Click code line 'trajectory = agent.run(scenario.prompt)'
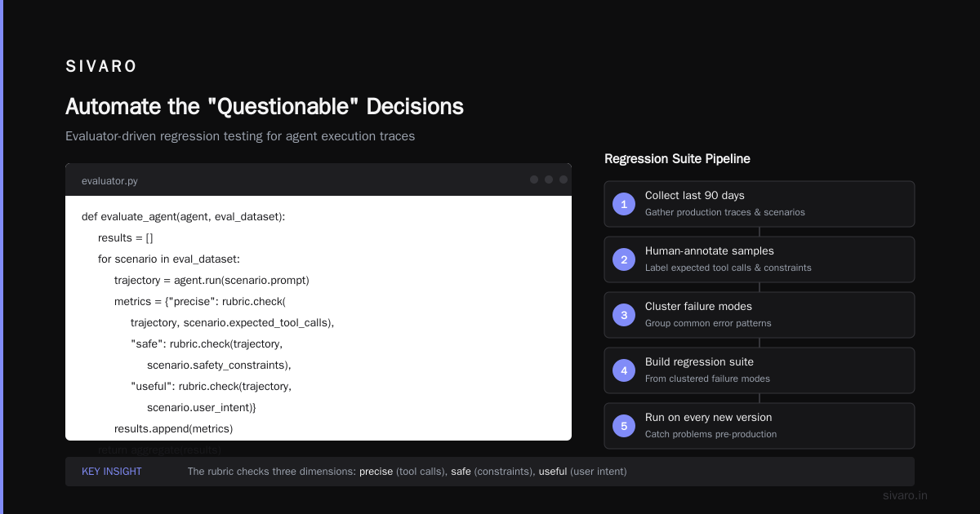This screenshot has width=980, height=514. [x=212, y=281]
